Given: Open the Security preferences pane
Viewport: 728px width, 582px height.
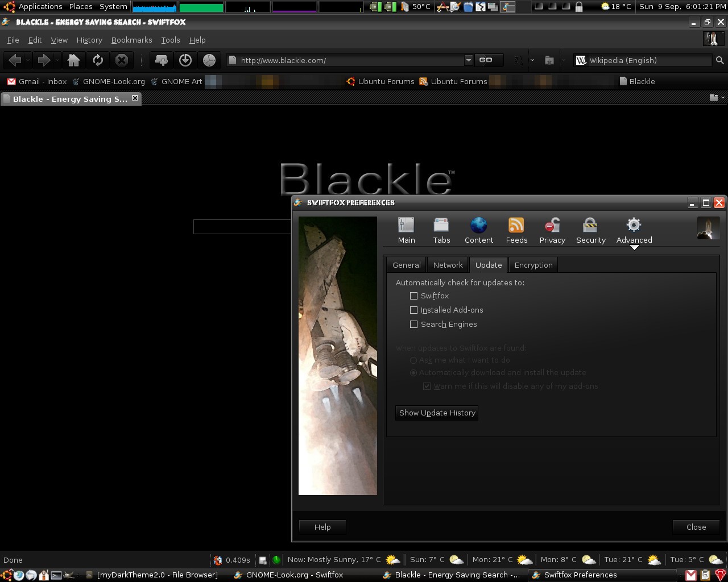Looking at the screenshot, I should [590, 231].
